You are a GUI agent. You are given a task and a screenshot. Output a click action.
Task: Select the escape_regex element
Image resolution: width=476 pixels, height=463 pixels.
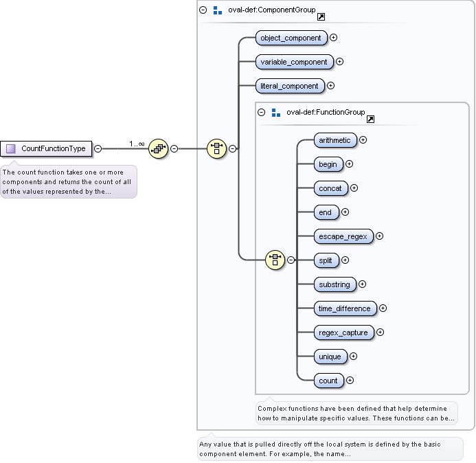(343, 236)
